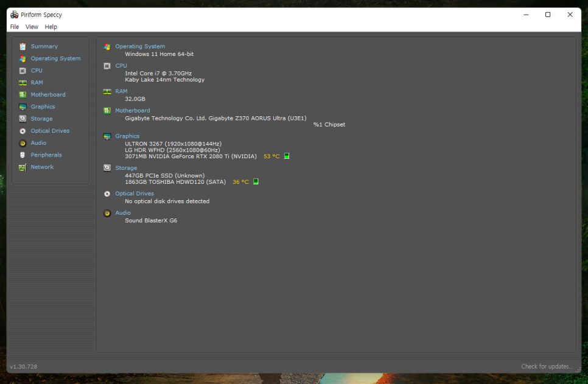
Task: Click the green GPU temperature indicator
Action: coord(287,156)
